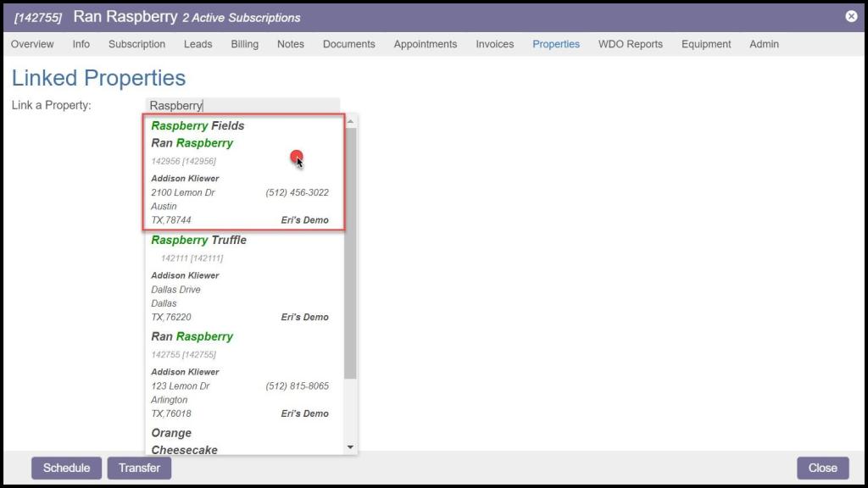Click the Link a Property search field

pos(242,106)
